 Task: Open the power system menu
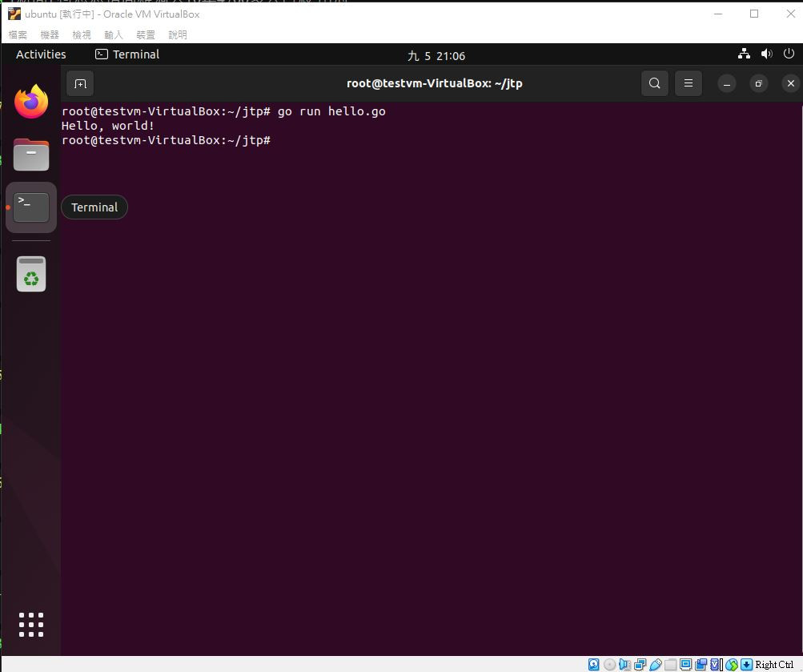[789, 54]
